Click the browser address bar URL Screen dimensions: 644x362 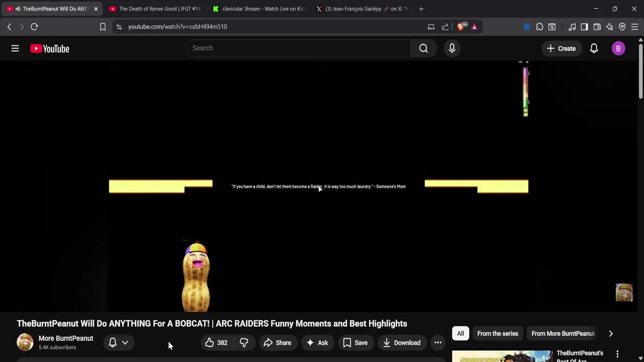tap(178, 27)
